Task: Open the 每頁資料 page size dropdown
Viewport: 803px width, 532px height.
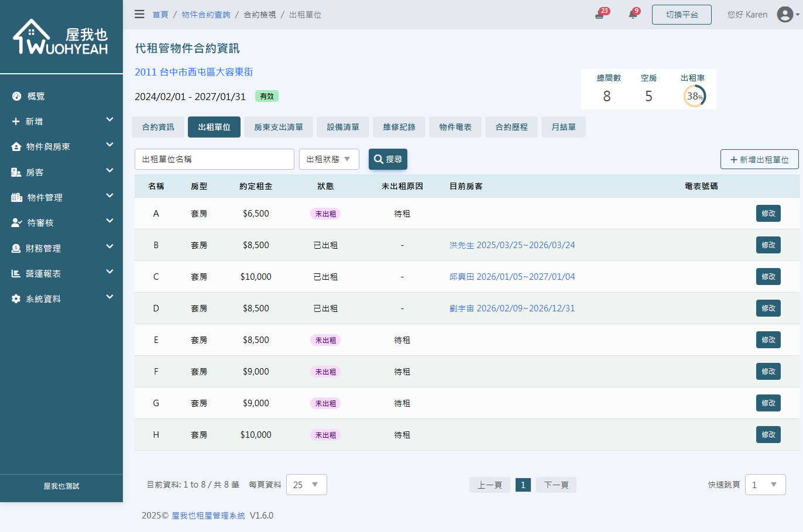Action: [x=306, y=485]
